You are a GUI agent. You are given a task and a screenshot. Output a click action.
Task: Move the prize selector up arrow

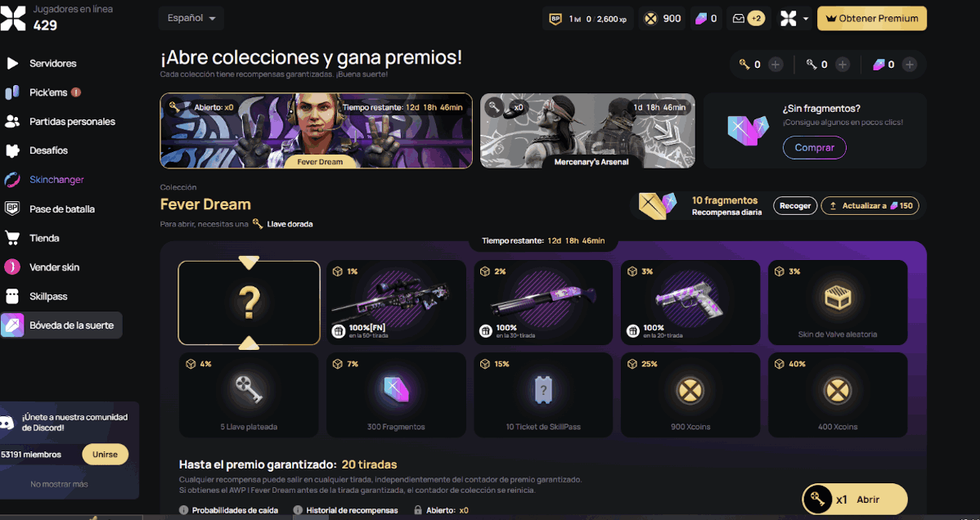[249, 342]
